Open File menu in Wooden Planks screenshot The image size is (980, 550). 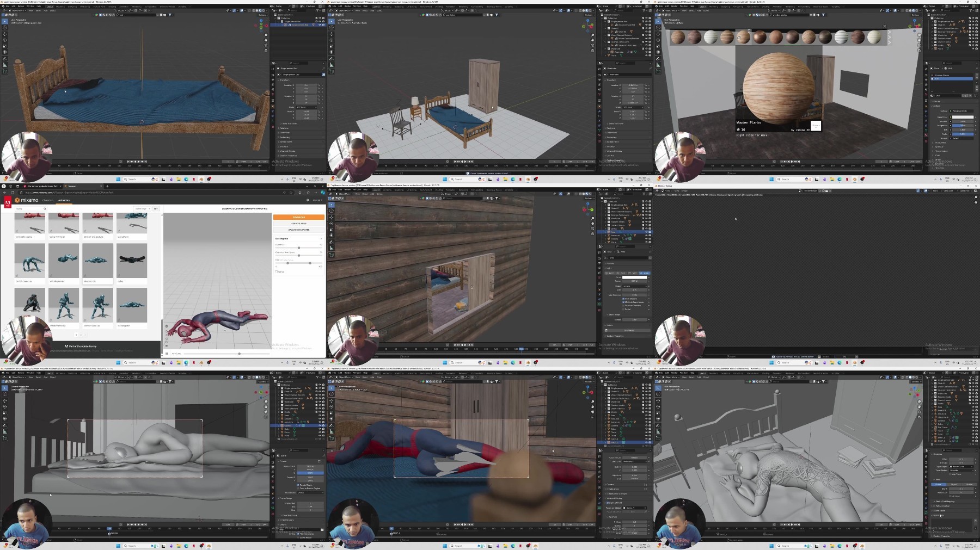pyautogui.click(x=661, y=6)
